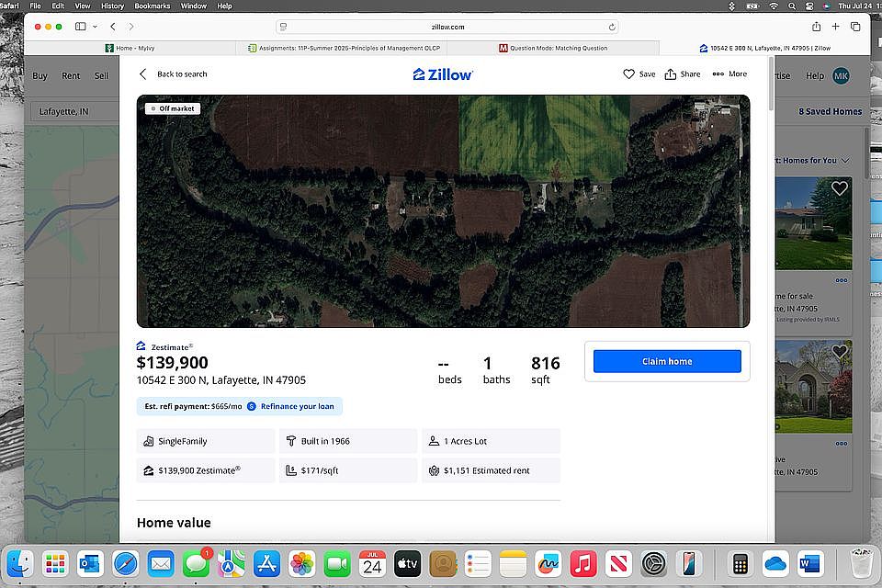Click the Zillow logo
882x588 pixels.
(x=443, y=74)
